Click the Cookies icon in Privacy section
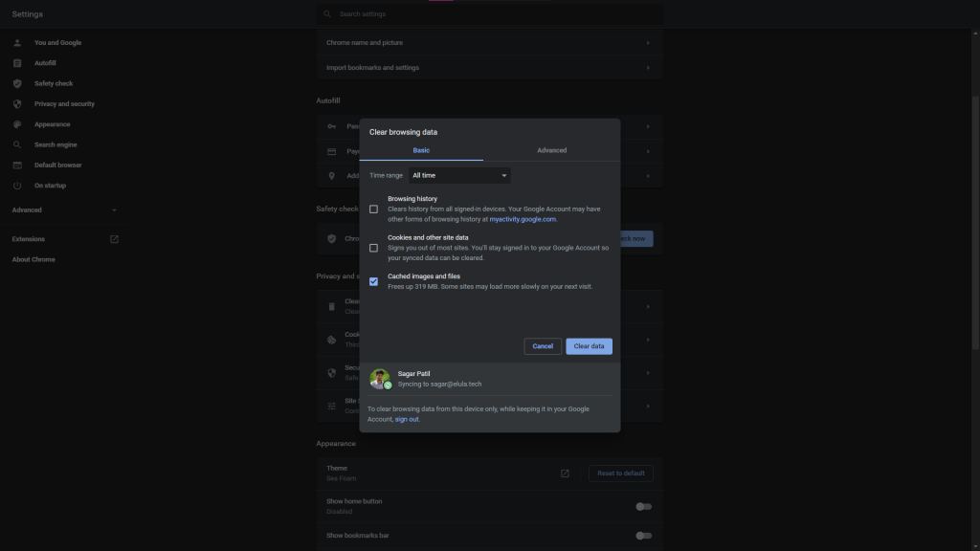Image resolution: width=980 pixels, height=551 pixels. click(x=332, y=340)
